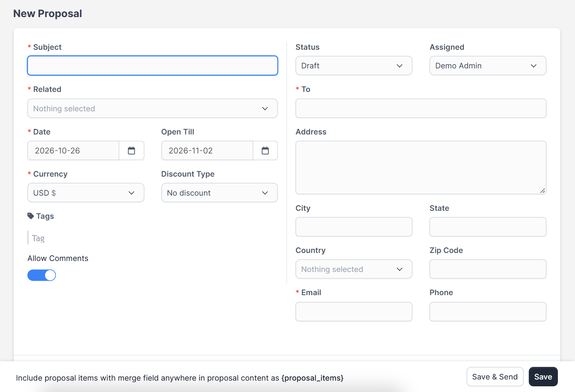Image resolution: width=575 pixels, height=392 pixels.
Task: Click the Date field showing 2026-10-26
Action: pyautogui.click(x=73, y=150)
